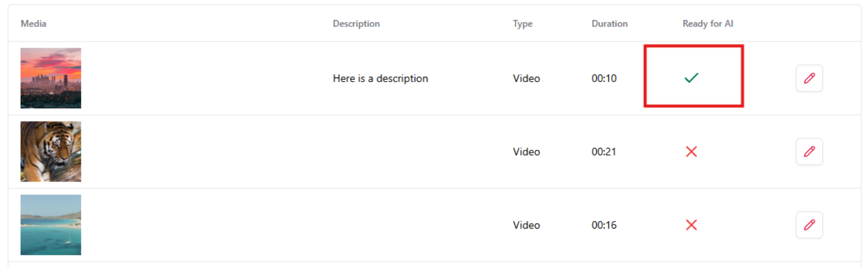868x279 pixels.
Task: Click the Media column header
Action: [x=33, y=24]
